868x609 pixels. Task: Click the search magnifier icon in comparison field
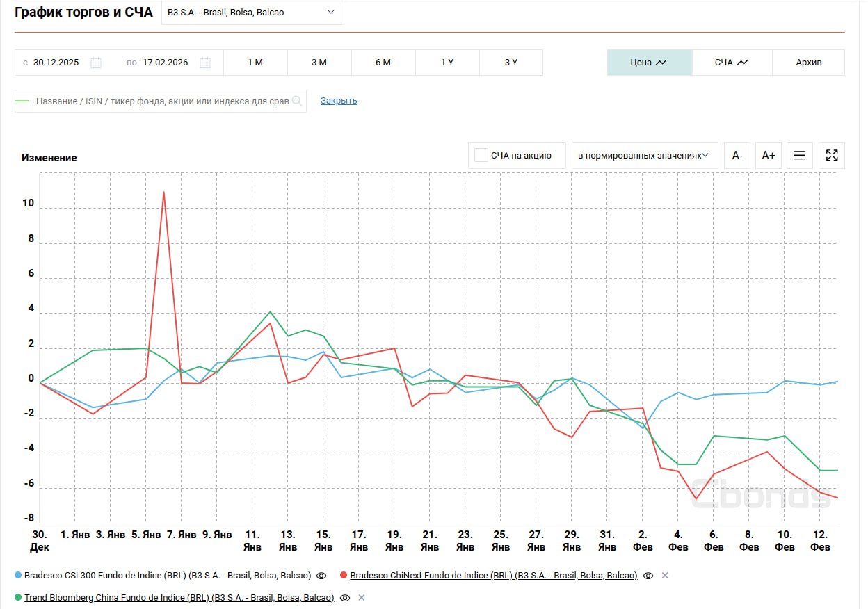(297, 101)
